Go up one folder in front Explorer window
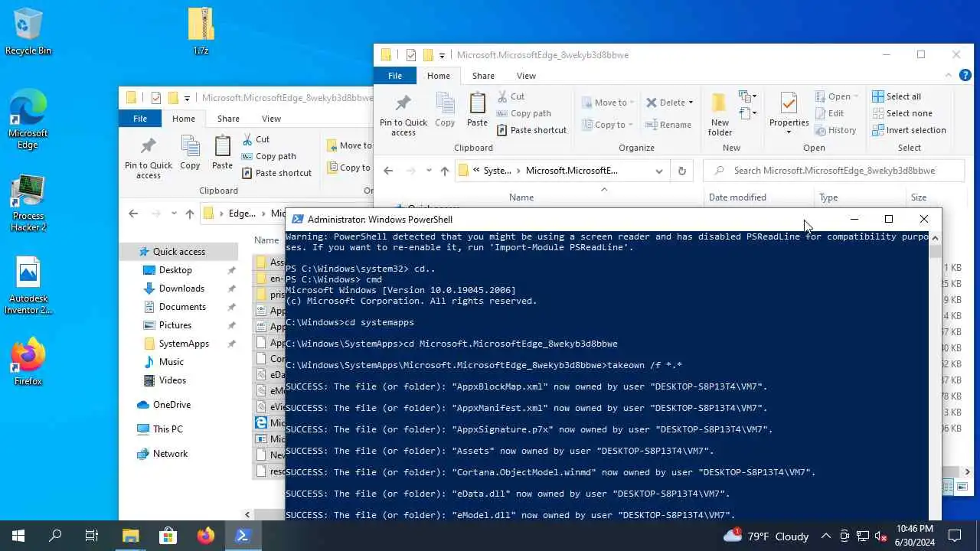The height and width of the screenshot is (551, 980). coord(445,171)
